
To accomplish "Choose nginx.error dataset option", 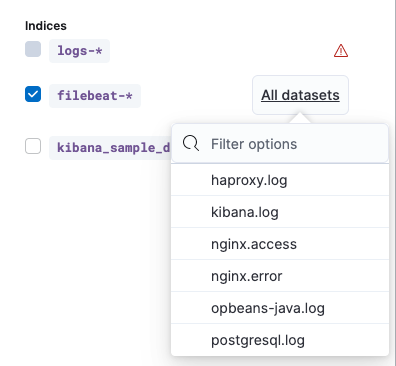I will click(280, 276).
